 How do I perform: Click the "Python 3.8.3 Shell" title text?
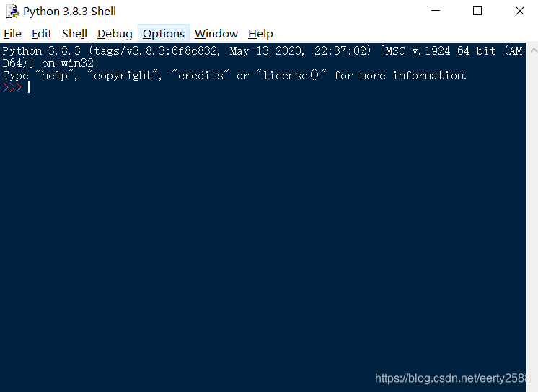click(x=69, y=12)
